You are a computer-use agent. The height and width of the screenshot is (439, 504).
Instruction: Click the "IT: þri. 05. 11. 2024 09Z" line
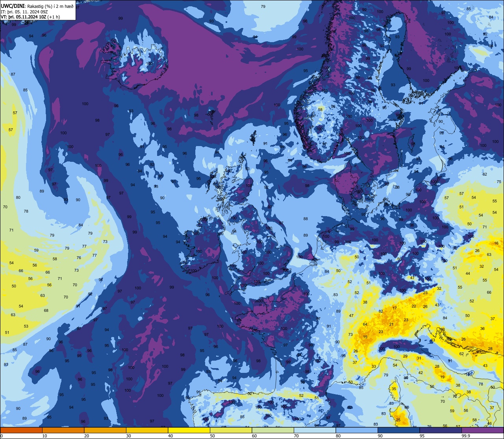point(24,12)
